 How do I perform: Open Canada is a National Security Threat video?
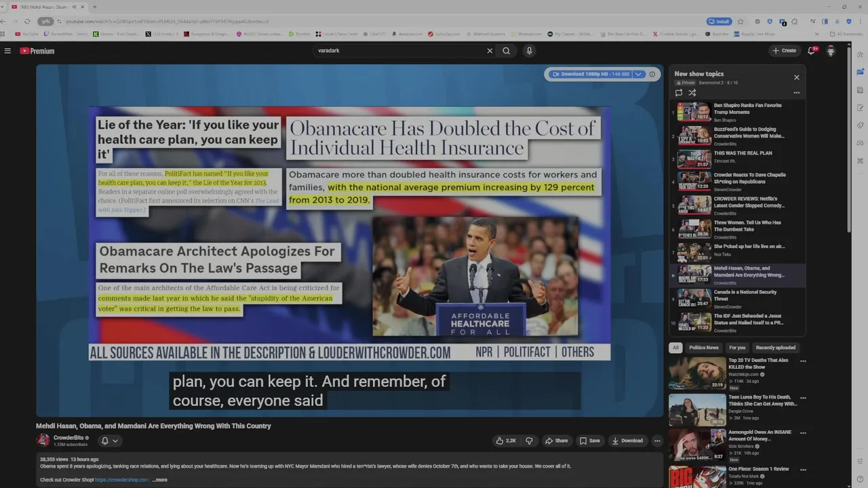pyautogui.click(x=738, y=299)
